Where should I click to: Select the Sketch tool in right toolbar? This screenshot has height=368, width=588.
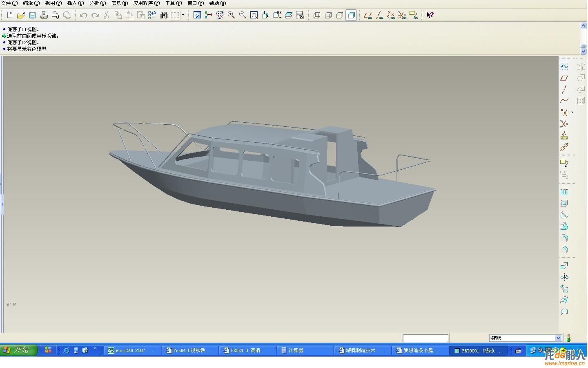564,66
